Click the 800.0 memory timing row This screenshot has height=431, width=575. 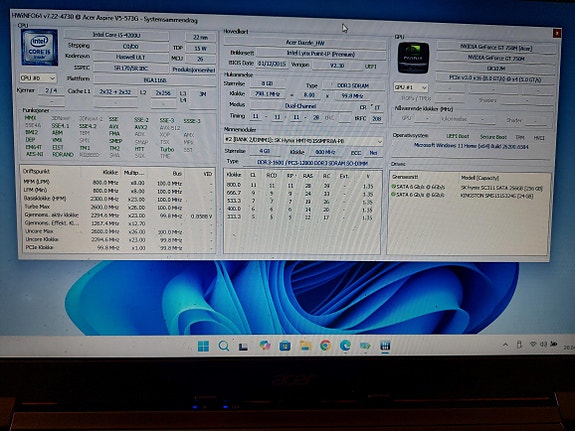(x=302, y=186)
